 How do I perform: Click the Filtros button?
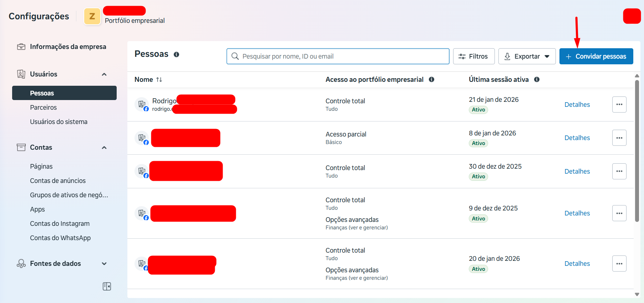pos(473,56)
